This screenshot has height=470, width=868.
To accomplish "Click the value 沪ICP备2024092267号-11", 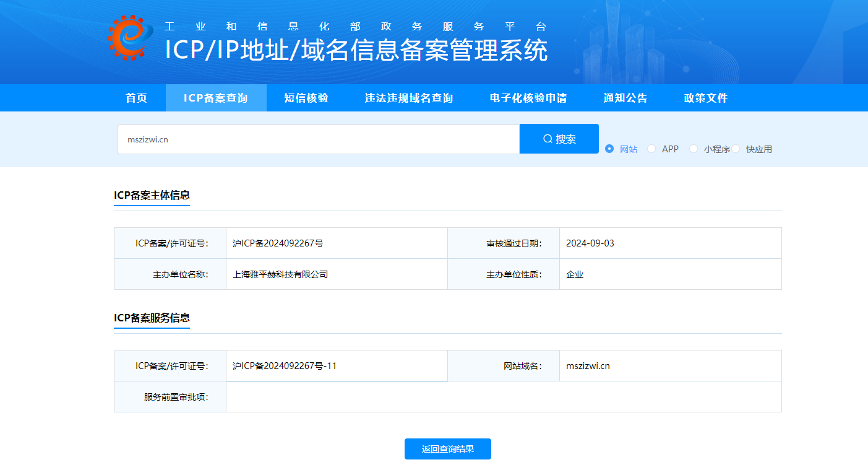I will [285, 366].
